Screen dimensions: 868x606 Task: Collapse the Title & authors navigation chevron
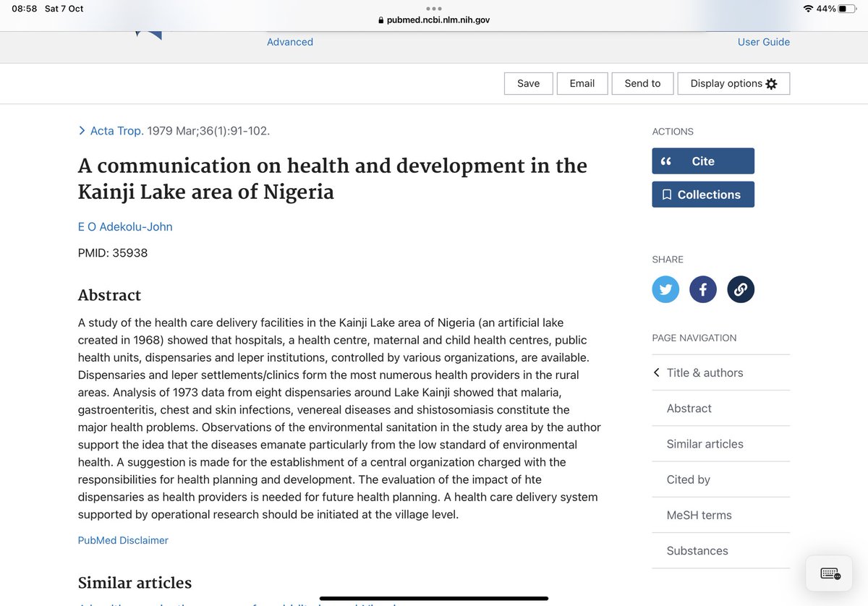pos(656,372)
